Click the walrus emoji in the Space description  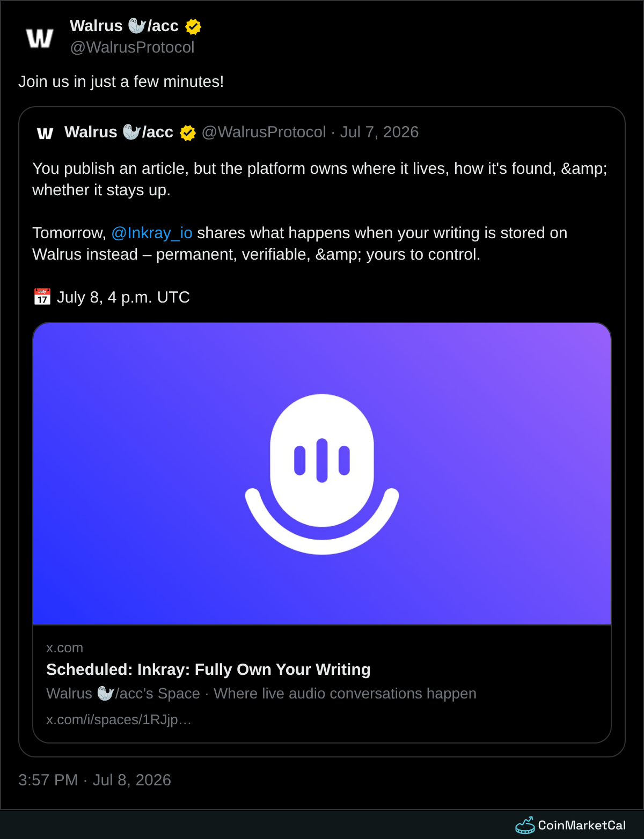(105, 694)
